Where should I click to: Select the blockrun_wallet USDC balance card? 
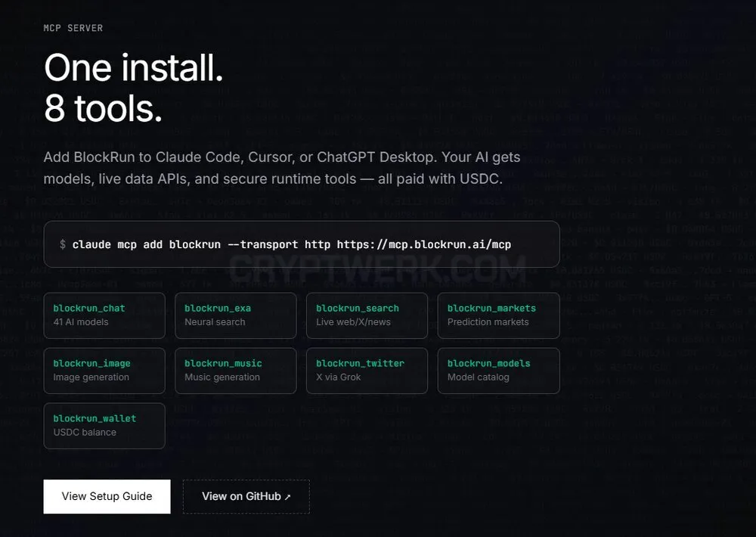104,426
